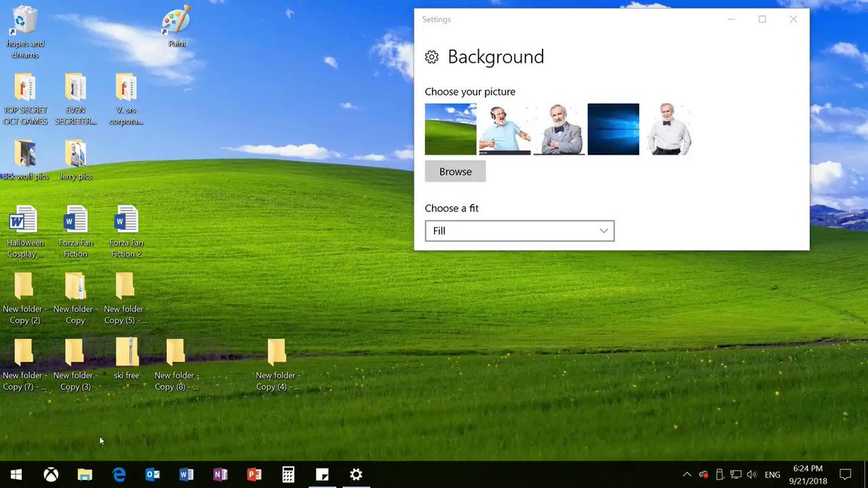
Task: Open the Paint desktop shortcut
Action: tap(176, 26)
